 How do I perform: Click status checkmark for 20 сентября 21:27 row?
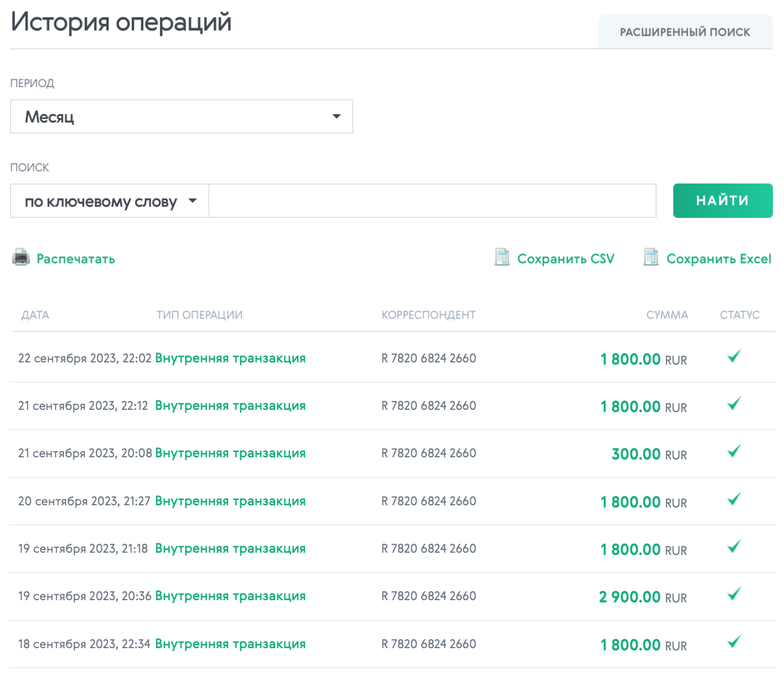tap(734, 499)
